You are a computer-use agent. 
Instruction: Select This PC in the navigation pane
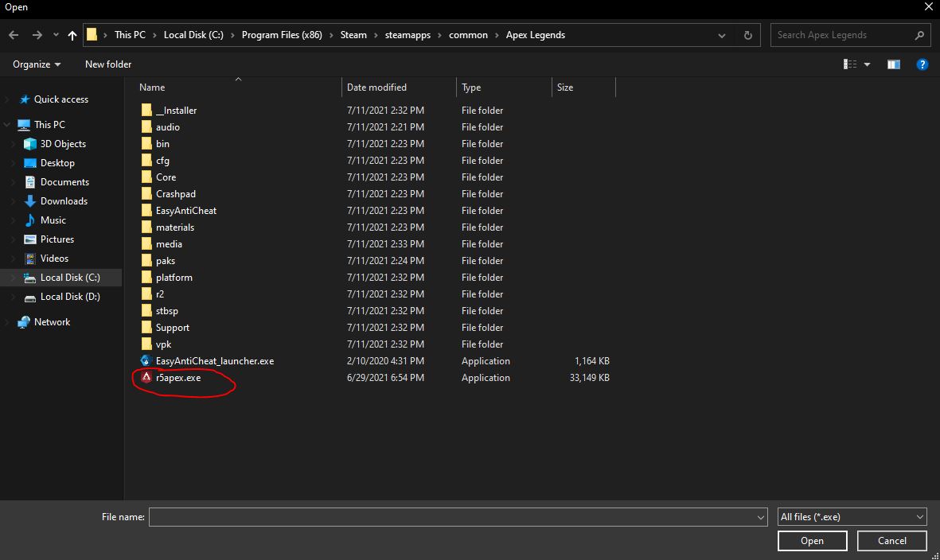(x=50, y=125)
